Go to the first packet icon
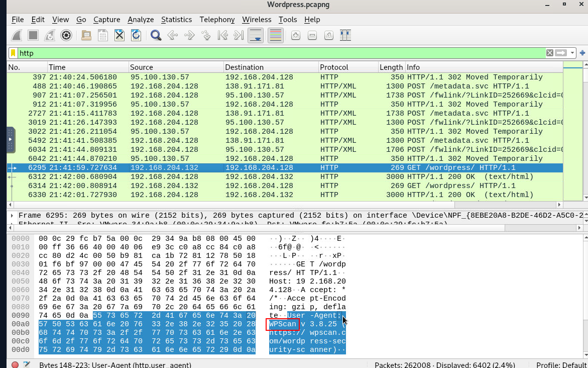Screen dimensions: 588x368 [222, 35]
